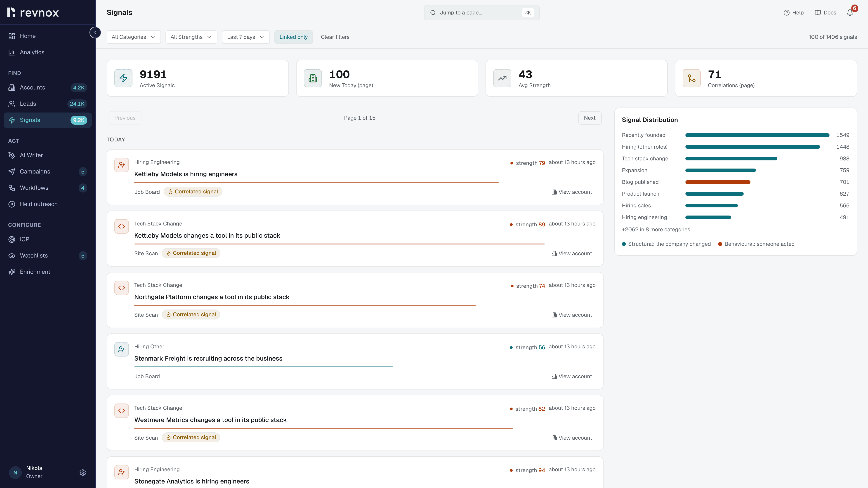The width and height of the screenshot is (868, 488).
Task: Click the Correlations branch icon
Action: (691, 78)
